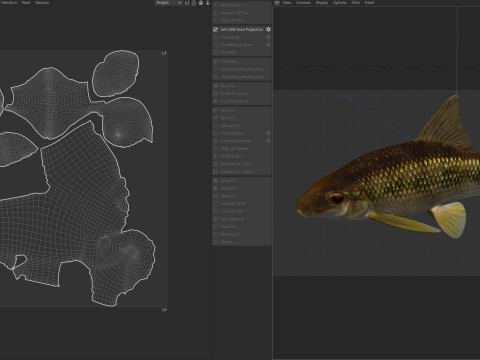Click the circular UV island at top
This screenshot has width=480, height=360.
pyautogui.click(x=116, y=73)
